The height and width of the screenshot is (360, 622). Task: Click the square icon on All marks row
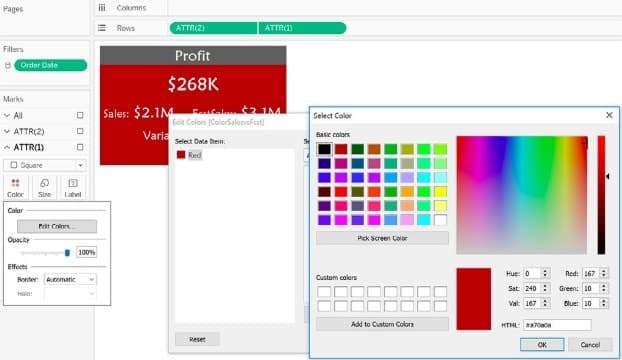[80, 115]
